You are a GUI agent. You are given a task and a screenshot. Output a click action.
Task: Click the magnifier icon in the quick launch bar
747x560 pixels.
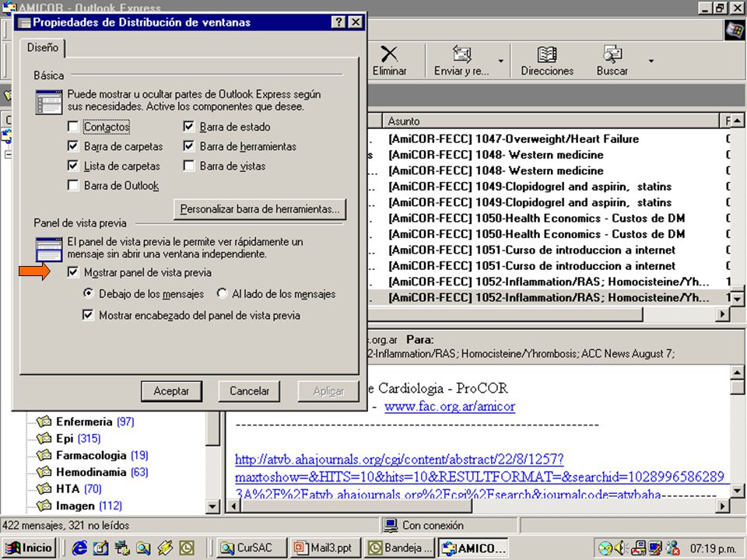click(143, 548)
